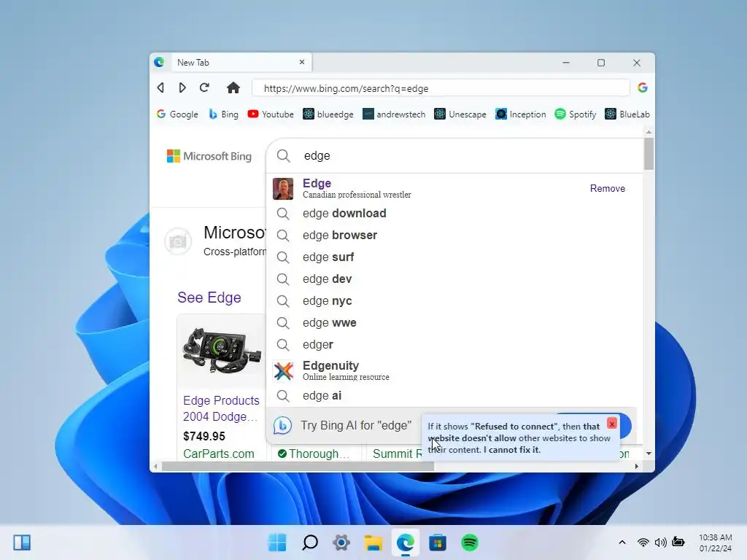Open Spotify from the taskbar

[470, 542]
